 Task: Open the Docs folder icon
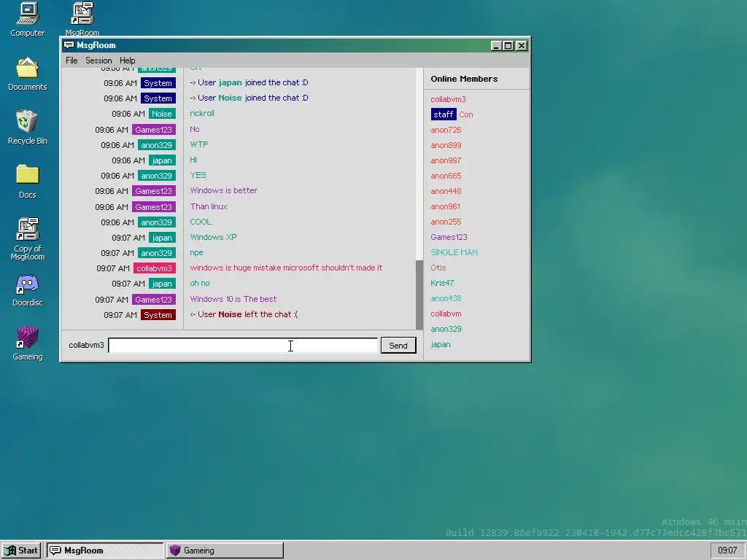(27, 181)
